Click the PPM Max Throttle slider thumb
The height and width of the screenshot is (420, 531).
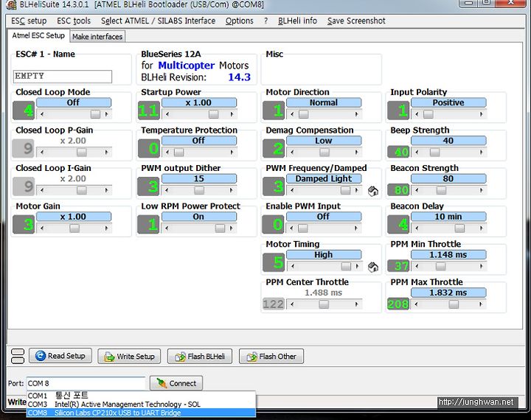pos(454,304)
